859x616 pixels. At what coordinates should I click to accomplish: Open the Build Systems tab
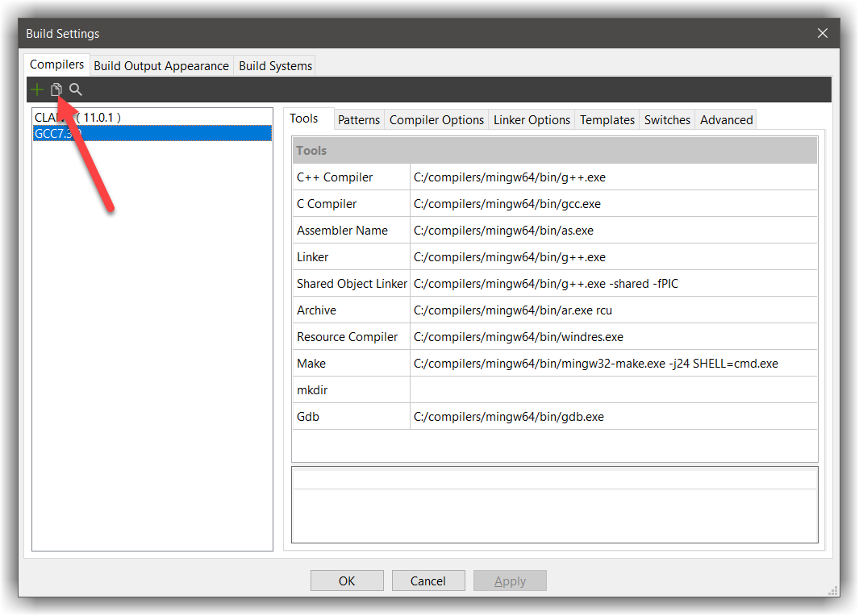click(x=274, y=65)
